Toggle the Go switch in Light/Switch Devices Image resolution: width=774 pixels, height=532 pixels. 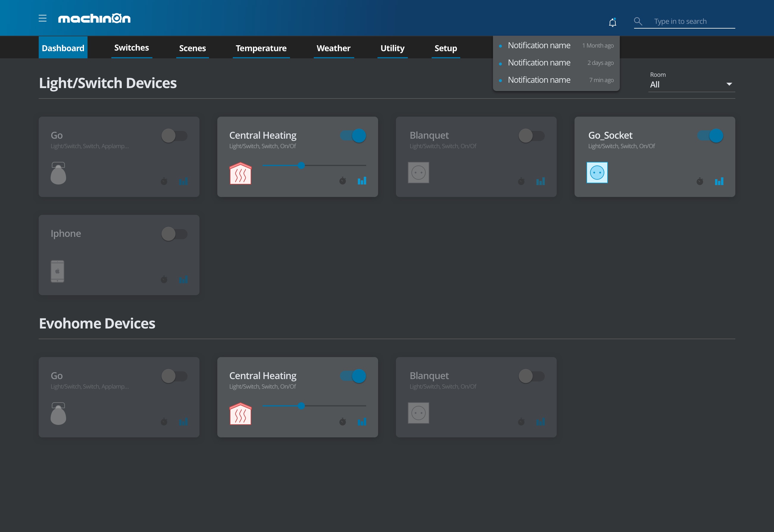[x=174, y=136]
